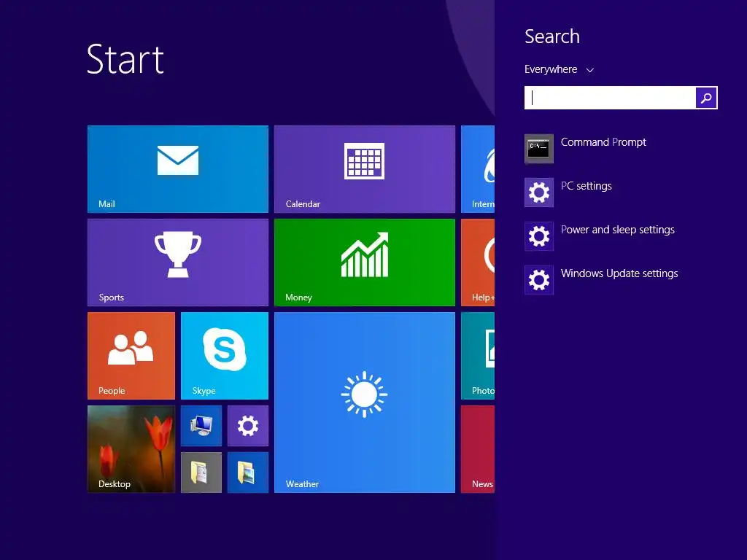This screenshot has width=747, height=560.
Task: Open the Desktop tile with tulips
Action: pos(131,449)
